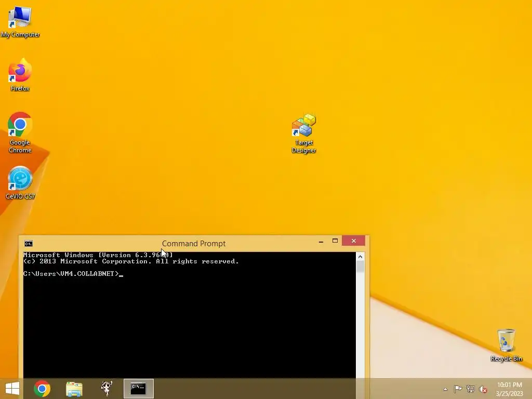Viewport: 532px width, 399px height.
Task: Click the Microsoft Windows version line
Action: [x=98, y=255]
